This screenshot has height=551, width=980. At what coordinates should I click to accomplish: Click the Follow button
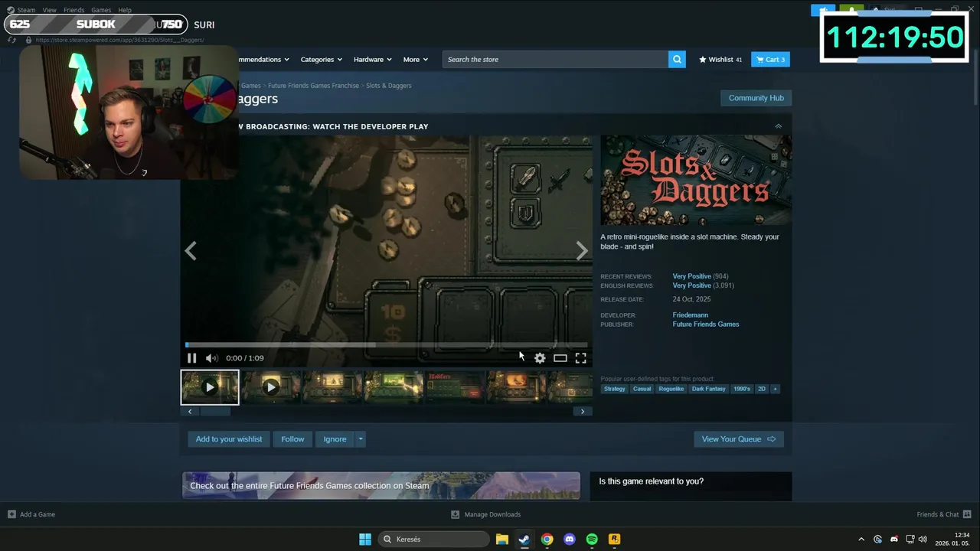pos(292,439)
